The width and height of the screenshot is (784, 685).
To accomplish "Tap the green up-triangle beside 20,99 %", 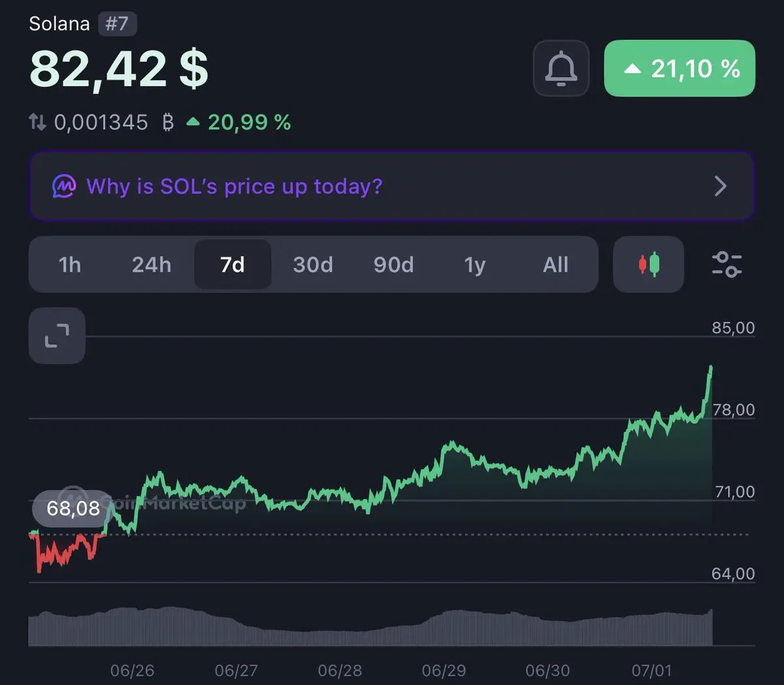I will pos(193,122).
